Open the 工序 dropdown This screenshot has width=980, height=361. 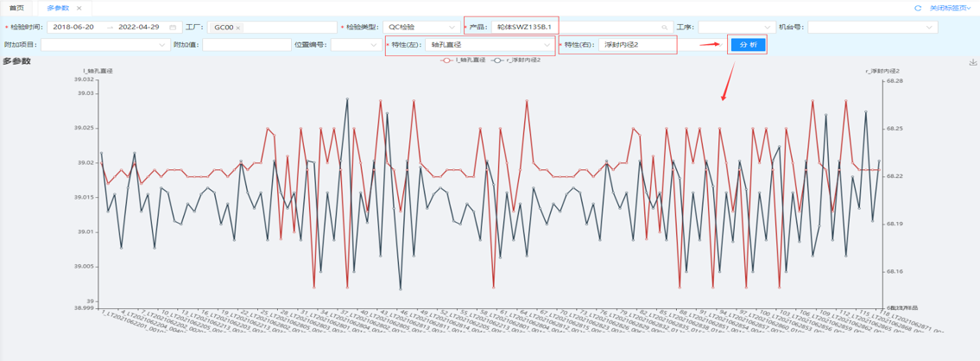point(735,28)
